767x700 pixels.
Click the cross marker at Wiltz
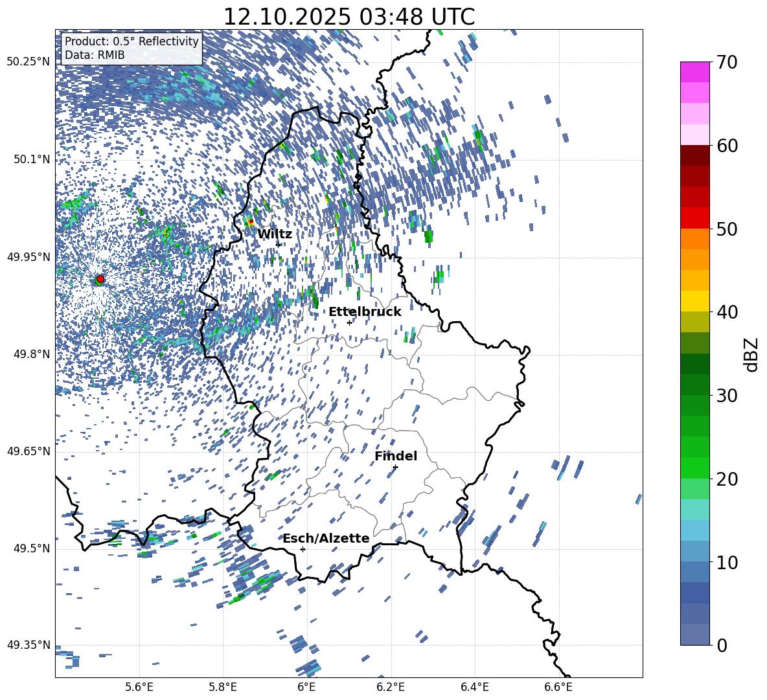coord(279,245)
